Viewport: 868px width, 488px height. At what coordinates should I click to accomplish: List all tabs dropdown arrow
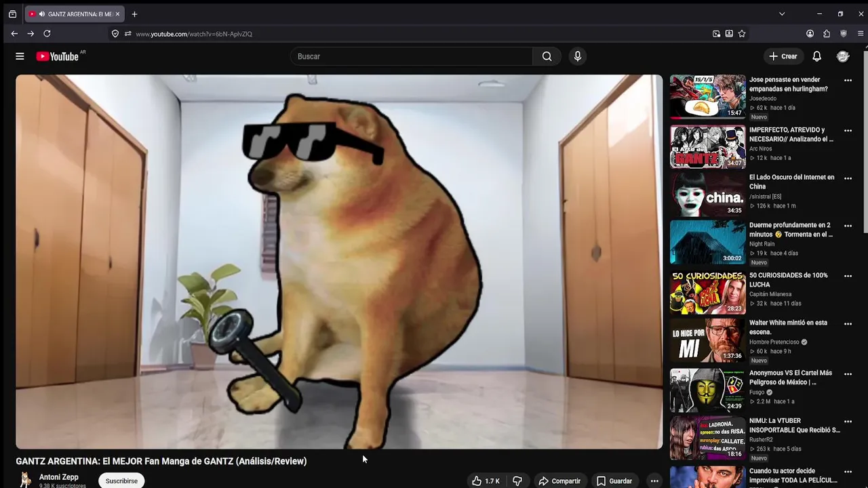(782, 14)
